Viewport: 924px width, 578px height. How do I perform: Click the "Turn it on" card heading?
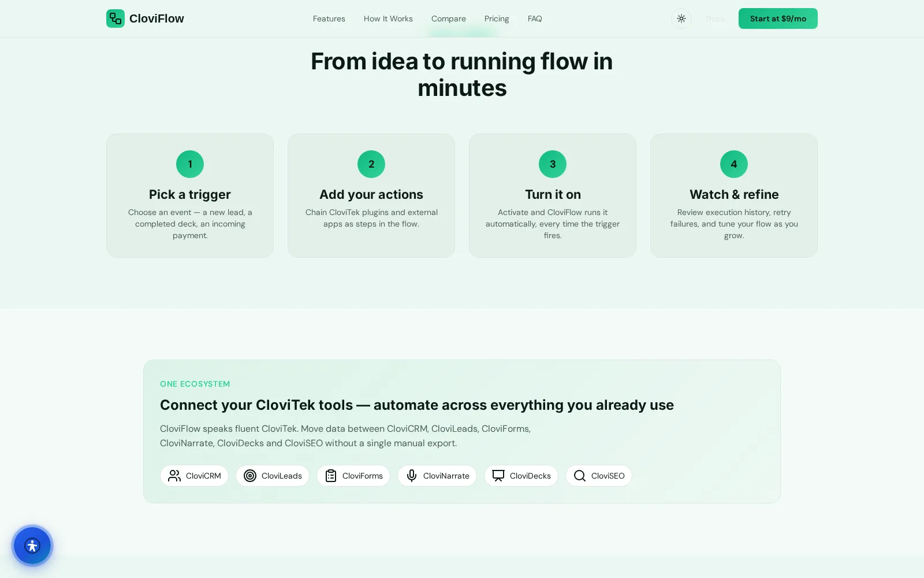coord(553,194)
